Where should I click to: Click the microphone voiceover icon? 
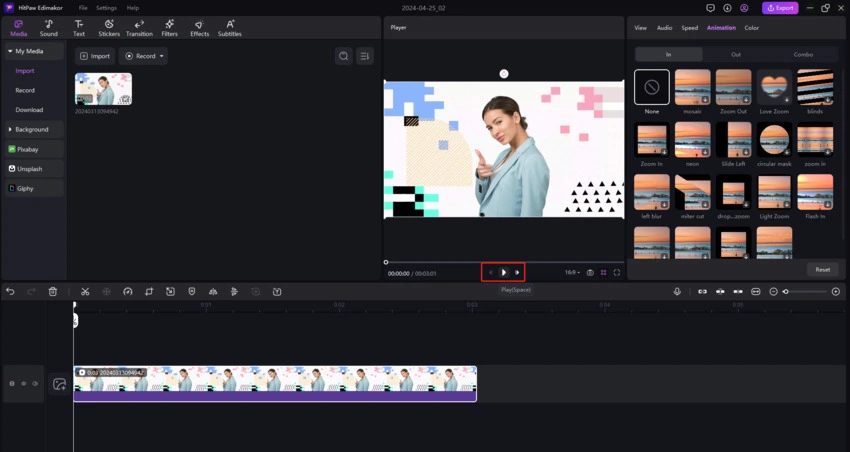pyautogui.click(x=677, y=292)
